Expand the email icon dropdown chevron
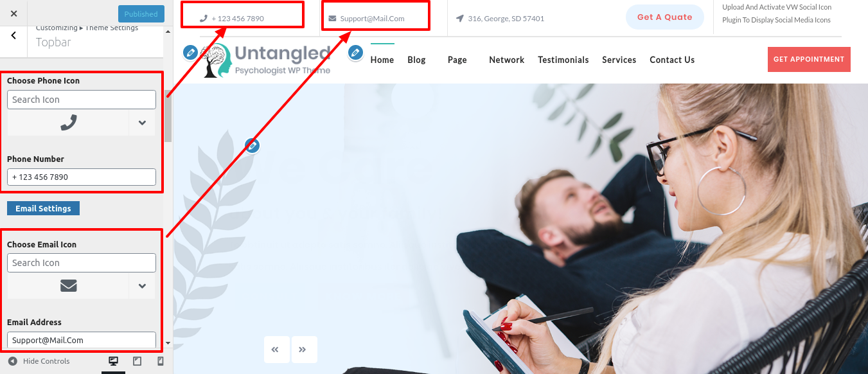 coord(142,286)
